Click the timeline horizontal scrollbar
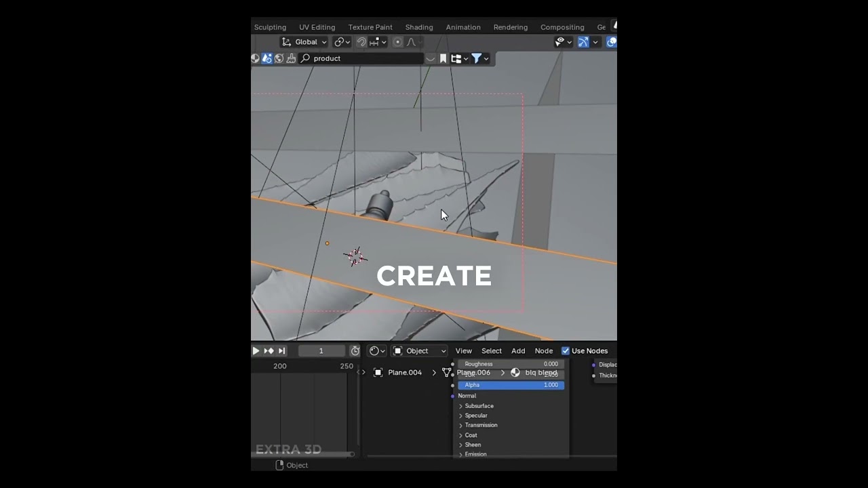 tap(303, 454)
